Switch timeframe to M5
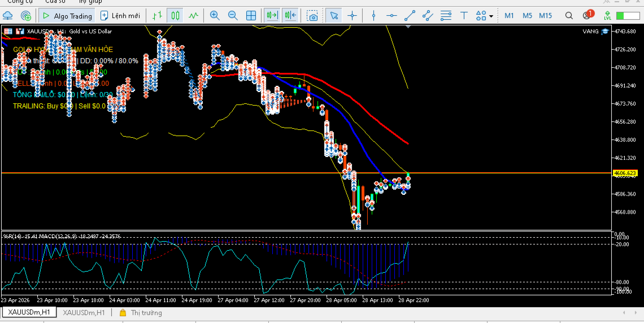Viewport: 644px width, 323px height. (x=527, y=16)
